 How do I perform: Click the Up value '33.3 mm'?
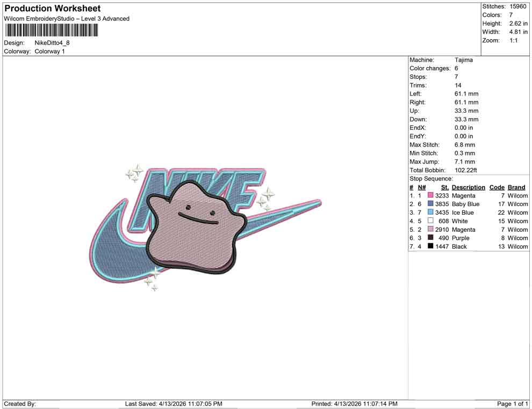click(466, 111)
